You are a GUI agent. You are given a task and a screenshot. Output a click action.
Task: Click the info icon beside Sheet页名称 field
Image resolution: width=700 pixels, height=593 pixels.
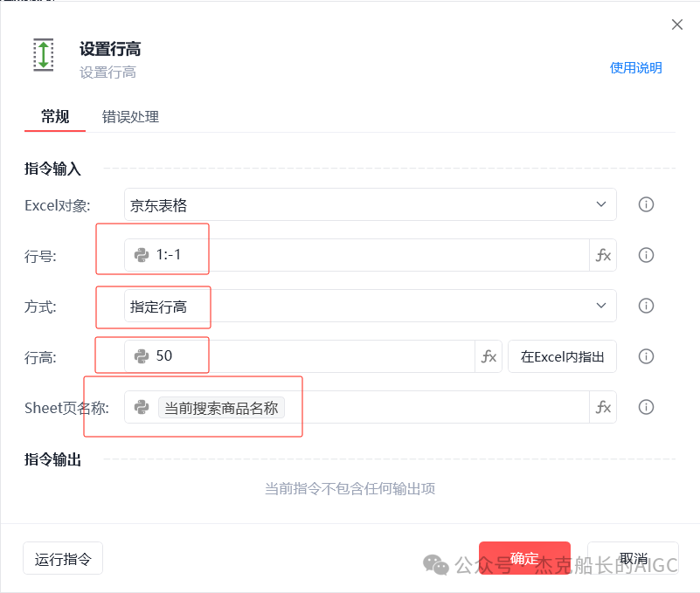pyautogui.click(x=646, y=407)
